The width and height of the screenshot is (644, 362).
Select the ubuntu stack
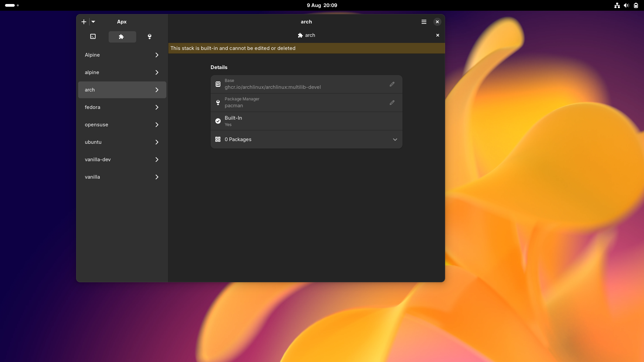point(122,142)
